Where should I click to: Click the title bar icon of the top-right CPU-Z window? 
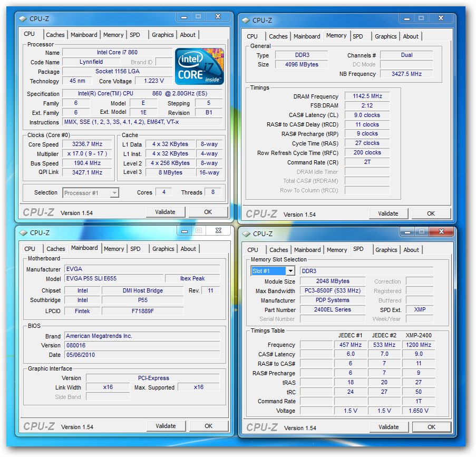coord(246,21)
